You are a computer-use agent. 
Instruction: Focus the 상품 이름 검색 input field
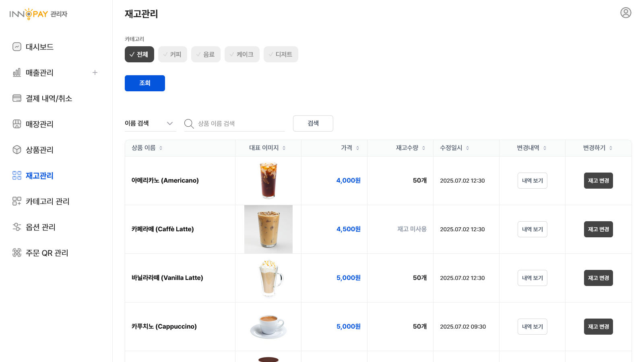pyautogui.click(x=239, y=123)
